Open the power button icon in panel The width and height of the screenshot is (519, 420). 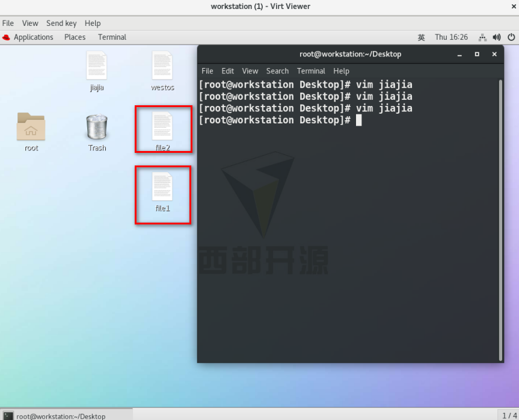pos(511,37)
